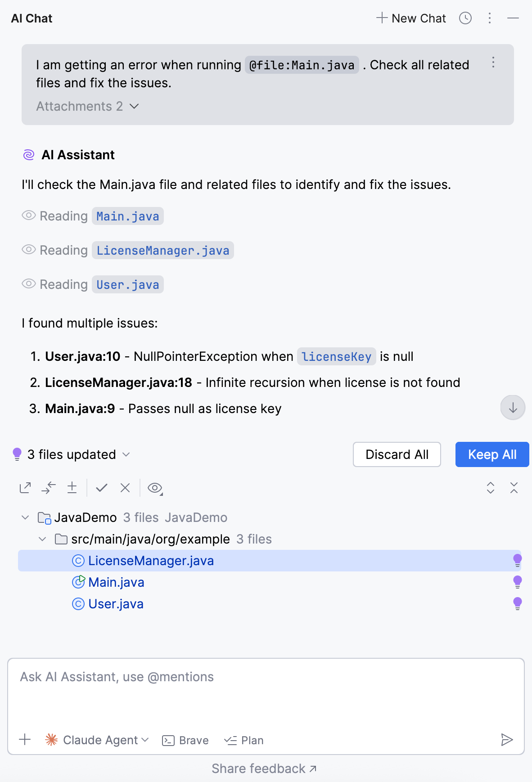This screenshot has height=782, width=532.
Task: Click the scroll-to-bottom arrow button
Action: pos(513,408)
